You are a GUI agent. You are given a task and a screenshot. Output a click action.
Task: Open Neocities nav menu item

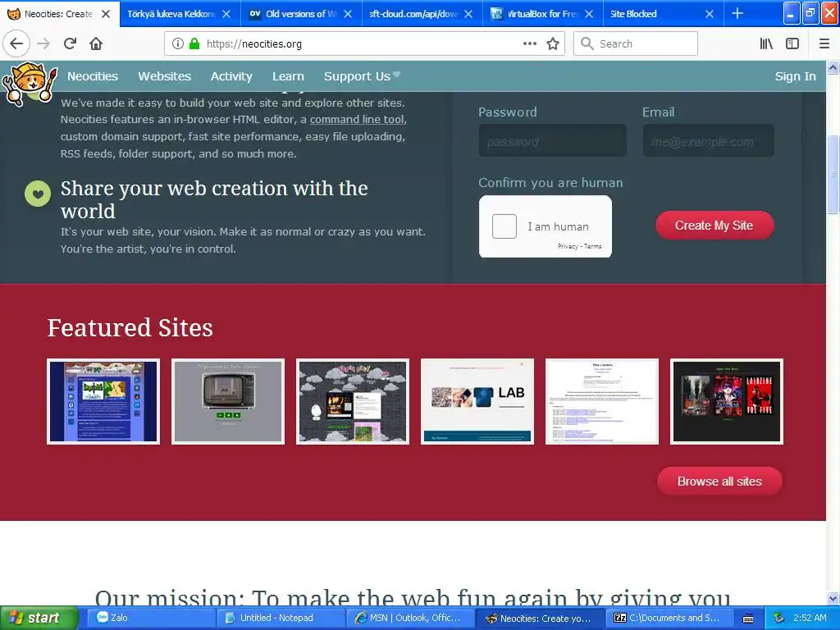[x=92, y=76]
